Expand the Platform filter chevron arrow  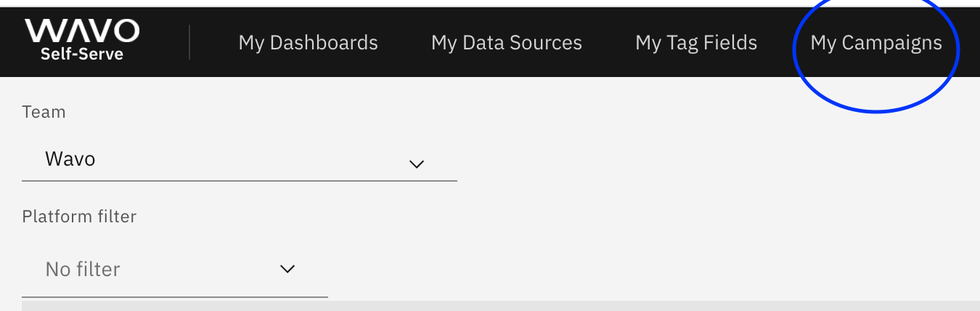(287, 269)
